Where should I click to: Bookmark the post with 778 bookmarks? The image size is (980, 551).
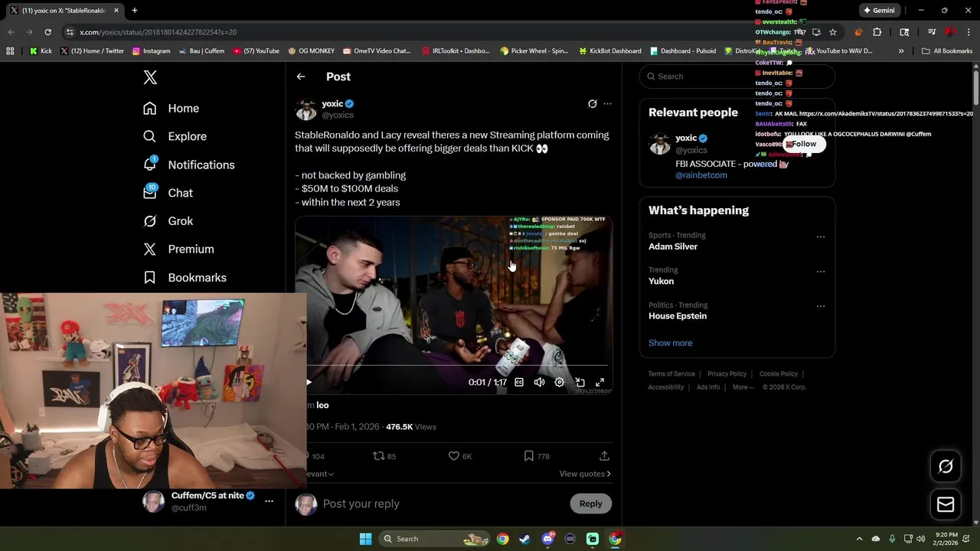coord(536,456)
